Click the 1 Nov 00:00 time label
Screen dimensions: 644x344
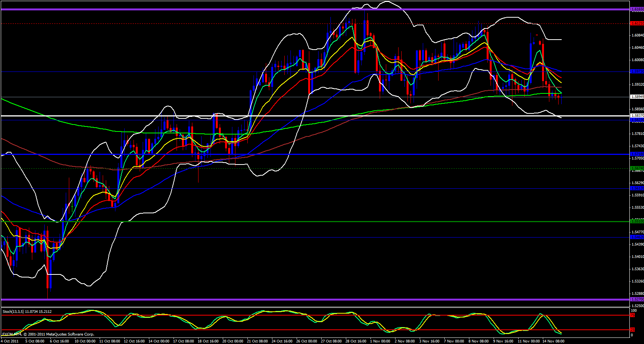click(380, 341)
